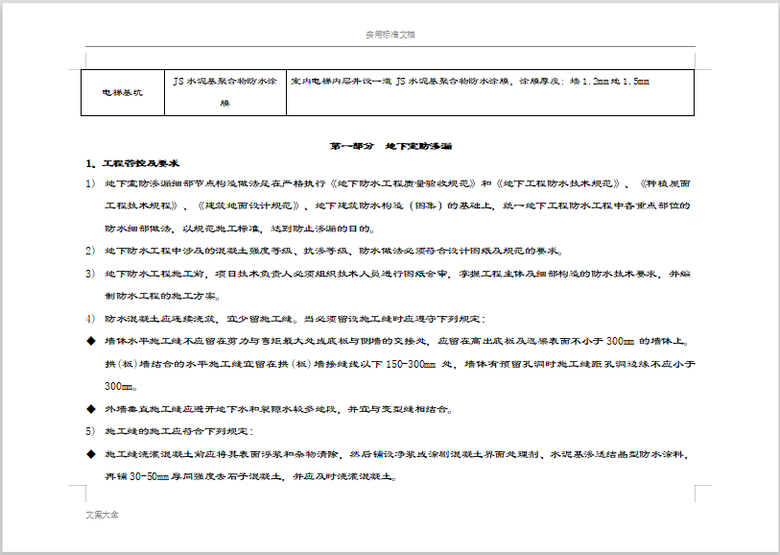The width and height of the screenshot is (780, 555).
Task: Click the first diamond bullet before 墙体水平施工缝
Action: coord(90,341)
